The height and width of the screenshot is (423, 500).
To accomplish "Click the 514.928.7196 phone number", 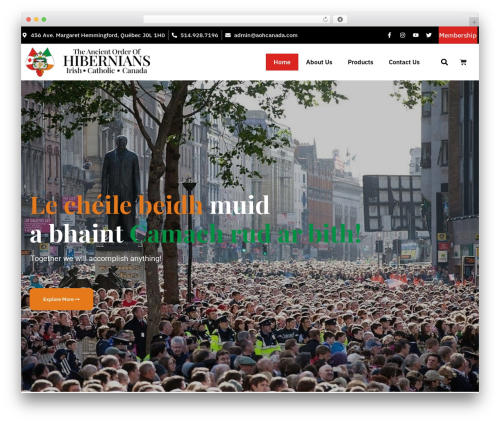I will [199, 35].
